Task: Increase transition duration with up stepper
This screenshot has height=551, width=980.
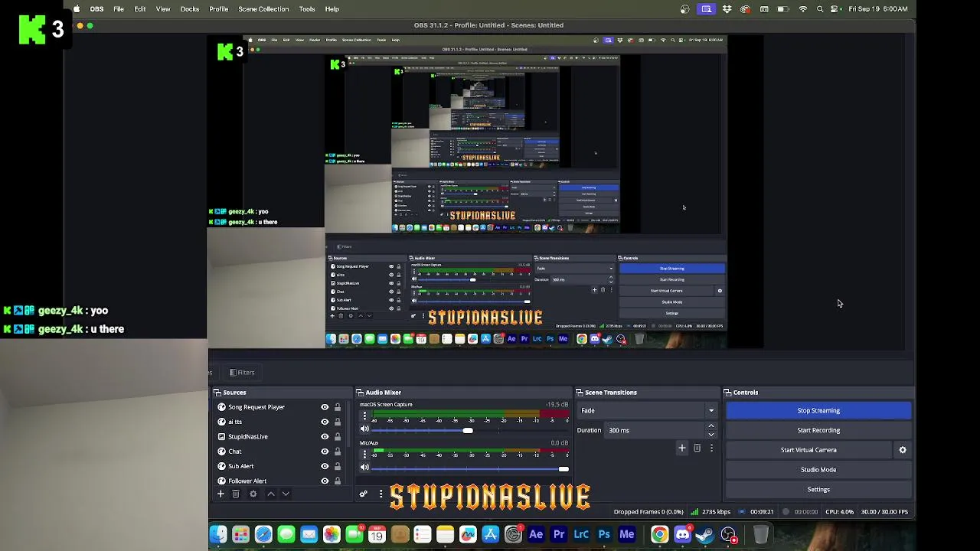Action: (711, 426)
